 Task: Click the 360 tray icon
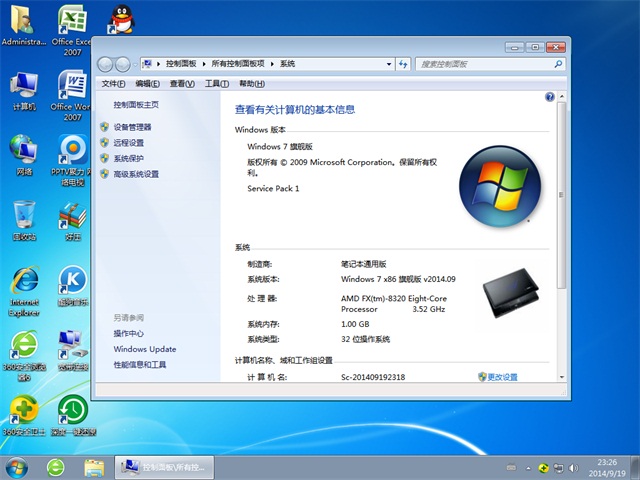pyautogui.click(x=543, y=468)
